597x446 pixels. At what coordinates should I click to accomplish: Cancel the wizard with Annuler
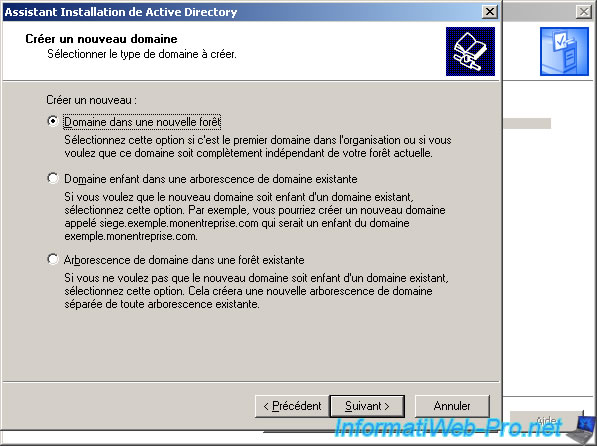[452, 406]
